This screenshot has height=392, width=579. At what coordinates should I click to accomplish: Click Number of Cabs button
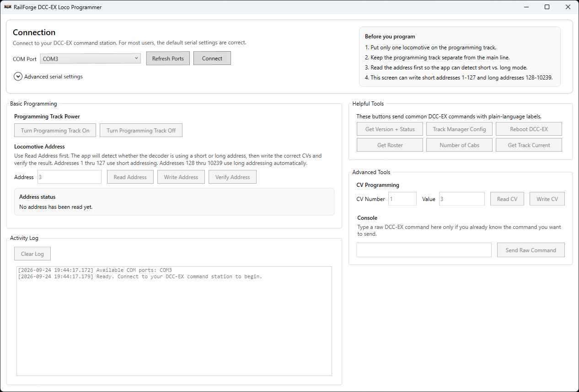click(x=460, y=145)
